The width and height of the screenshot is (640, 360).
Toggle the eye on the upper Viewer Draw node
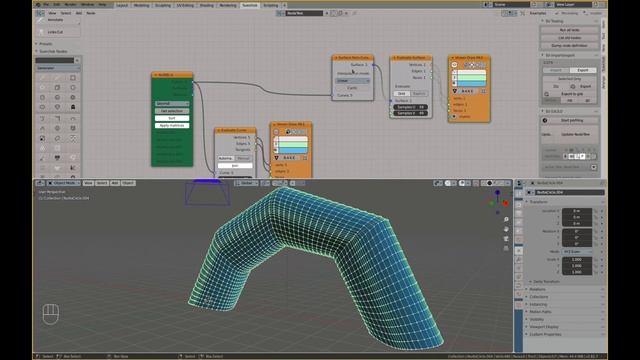point(454,64)
